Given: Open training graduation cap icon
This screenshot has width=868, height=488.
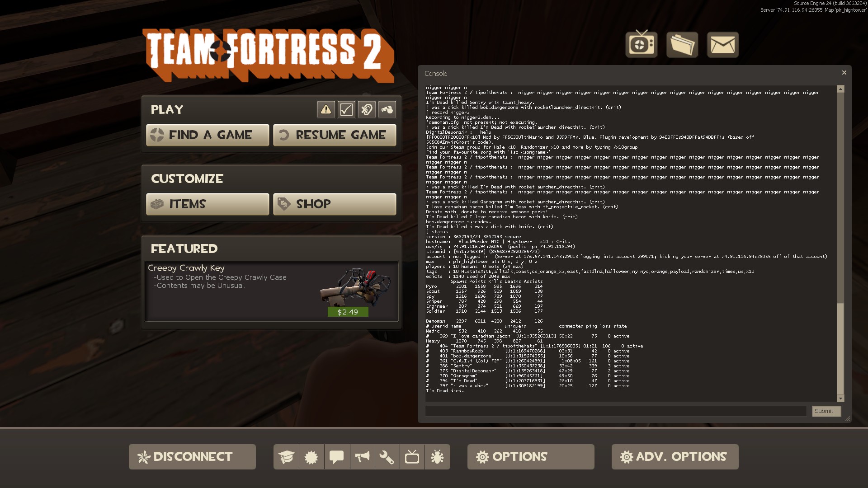Looking at the screenshot, I should 286,457.
